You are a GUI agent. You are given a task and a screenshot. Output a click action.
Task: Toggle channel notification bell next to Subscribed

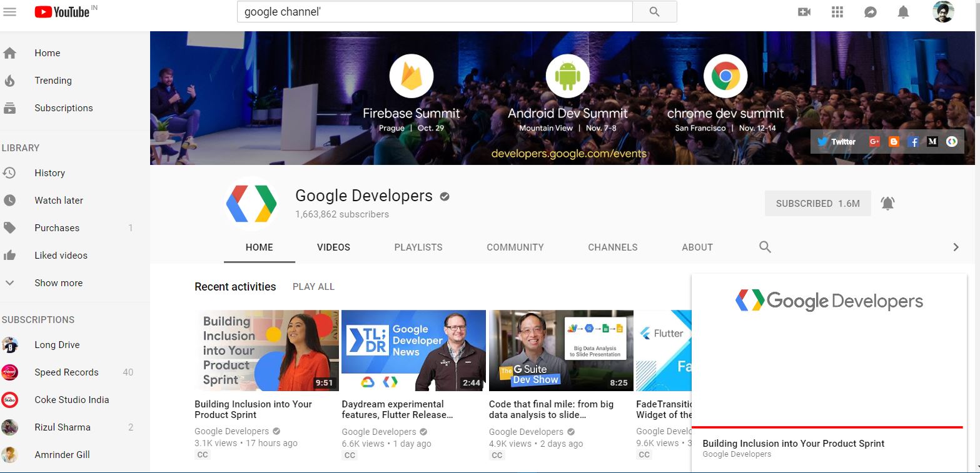(x=887, y=203)
